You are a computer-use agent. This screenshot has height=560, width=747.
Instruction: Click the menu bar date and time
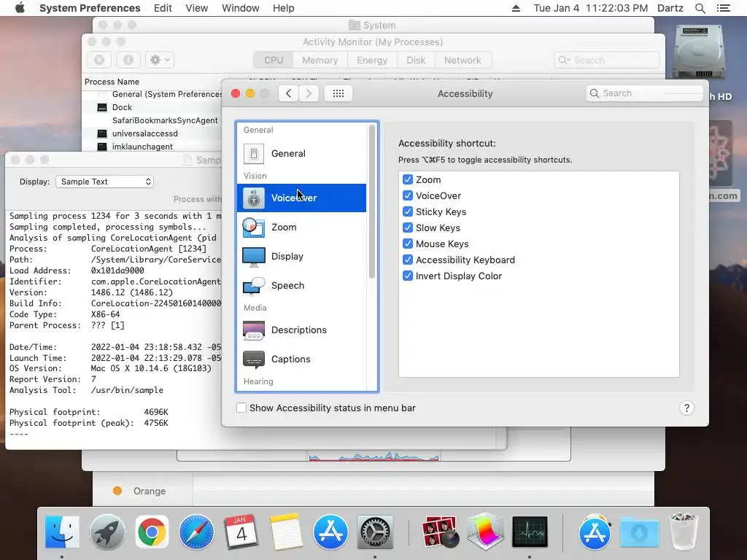tap(591, 8)
